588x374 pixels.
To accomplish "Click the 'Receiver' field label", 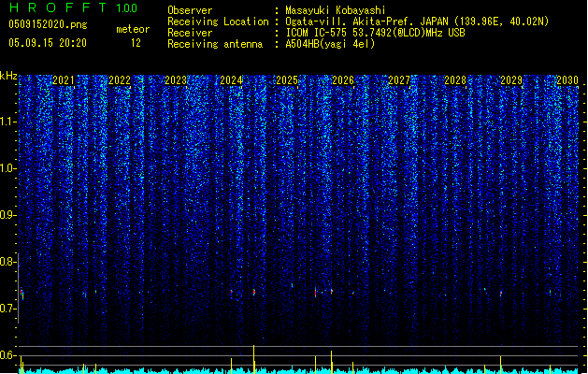I will click(190, 33).
